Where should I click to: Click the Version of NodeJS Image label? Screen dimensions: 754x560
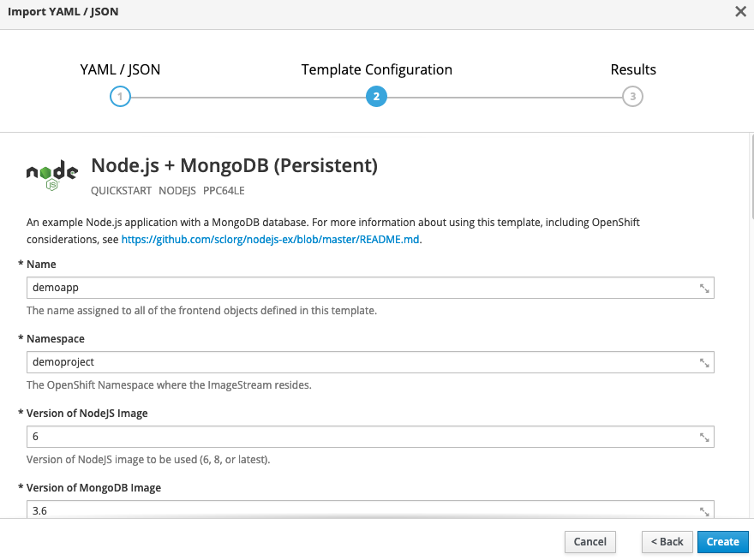pos(87,414)
